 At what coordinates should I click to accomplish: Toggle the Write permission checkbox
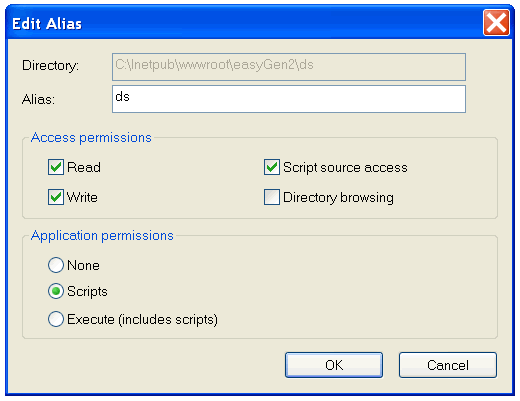point(56,197)
